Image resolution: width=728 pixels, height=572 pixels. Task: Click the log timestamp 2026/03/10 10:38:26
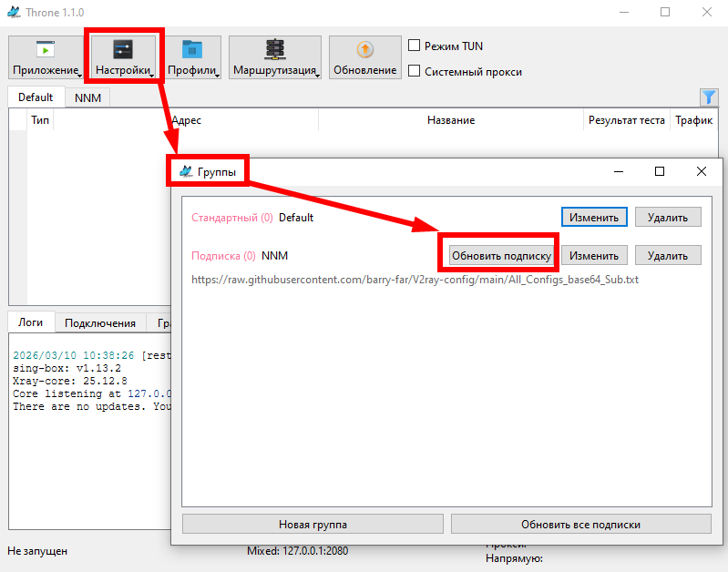74,355
